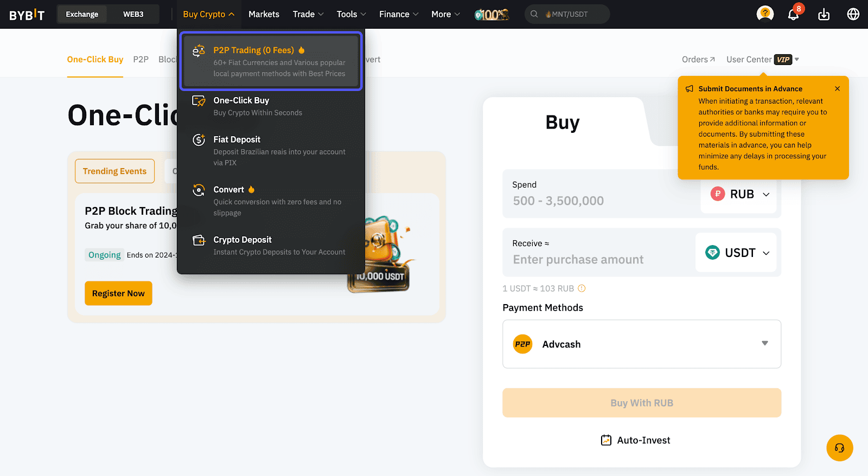This screenshot has width=868, height=476.
Task: Open the Orders link
Action: [698, 59]
